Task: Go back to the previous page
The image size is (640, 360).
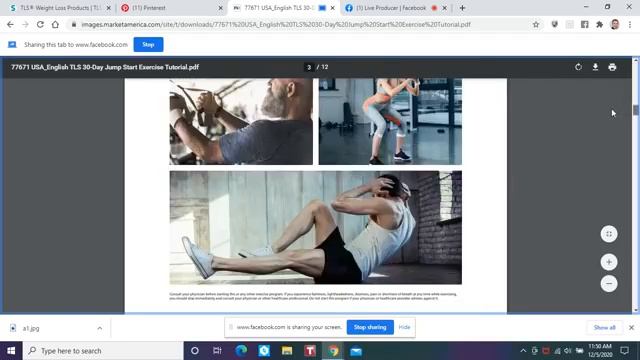Action: (10, 24)
